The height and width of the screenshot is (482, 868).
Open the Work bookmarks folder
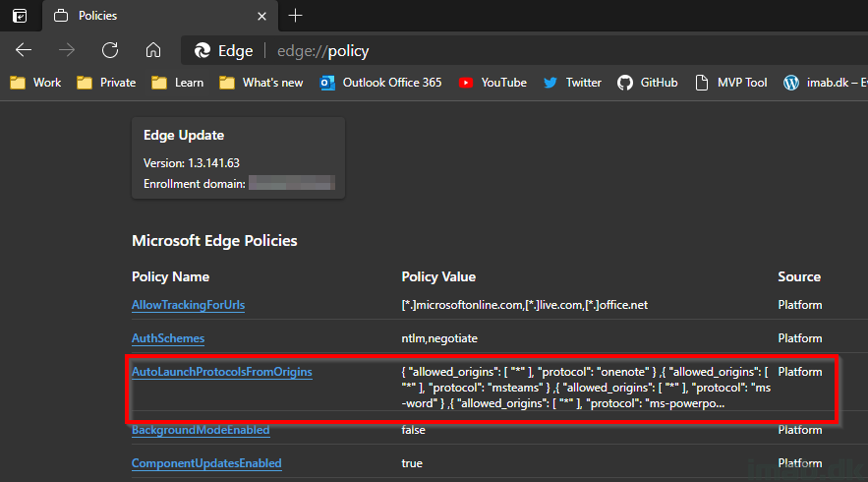35,83
